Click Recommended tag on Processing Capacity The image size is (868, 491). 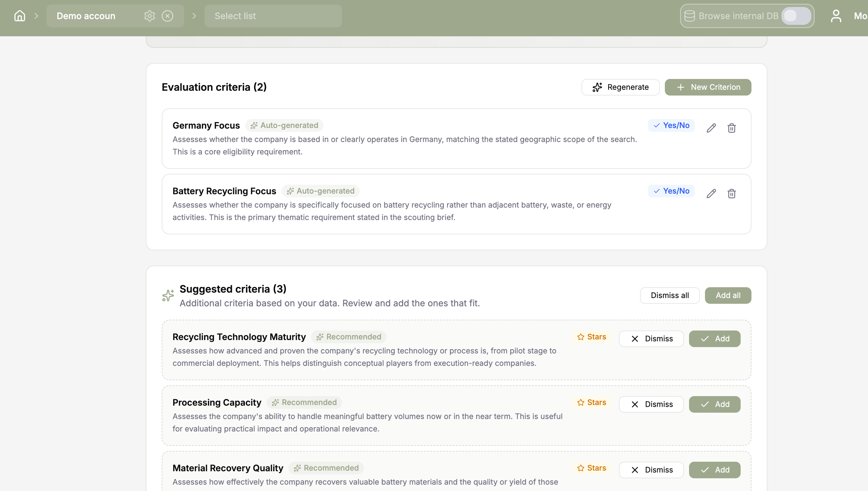click(x=304, y=402)
